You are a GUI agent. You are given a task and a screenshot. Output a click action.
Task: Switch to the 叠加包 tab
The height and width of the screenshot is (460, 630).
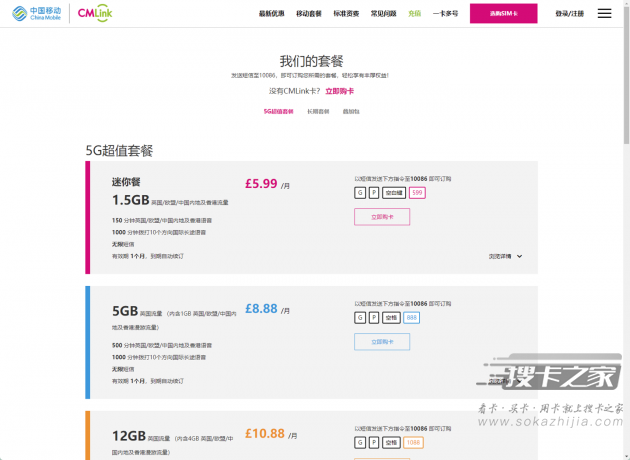(351, 112)
